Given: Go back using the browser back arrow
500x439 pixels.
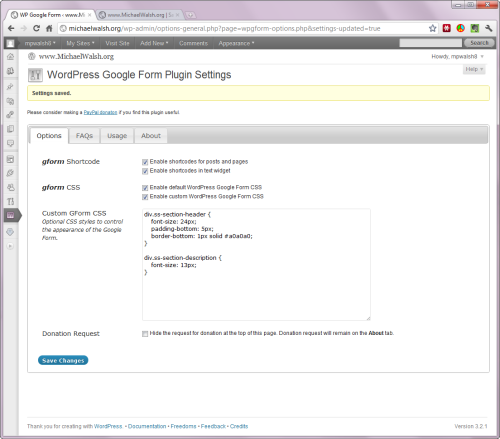Looking at the screenshot, I should pos(11,28).
